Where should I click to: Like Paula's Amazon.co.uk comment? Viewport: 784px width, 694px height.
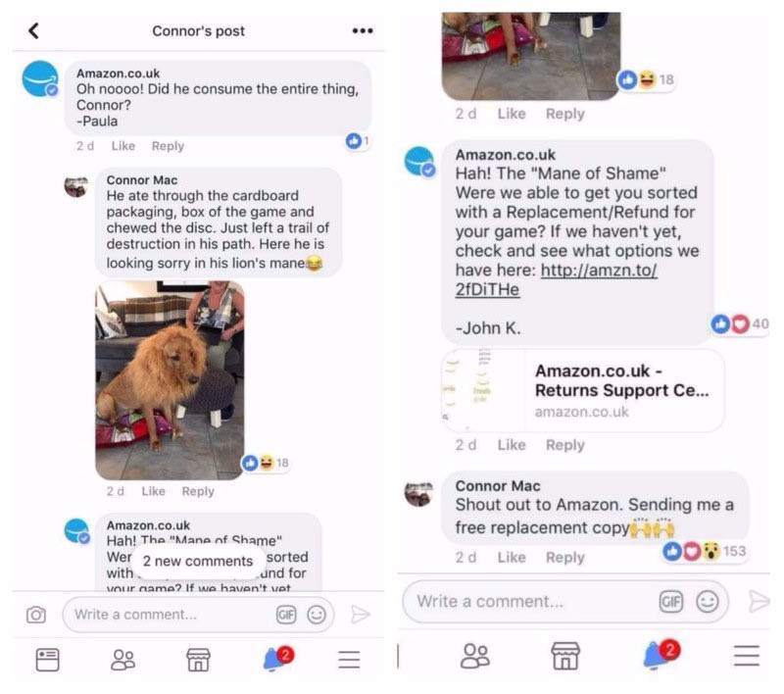[x=123, y=146]
